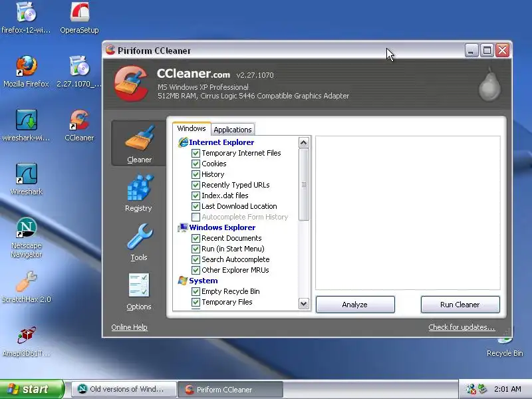
Task: Click the Windows Explorer group heading
Action: 222,227
